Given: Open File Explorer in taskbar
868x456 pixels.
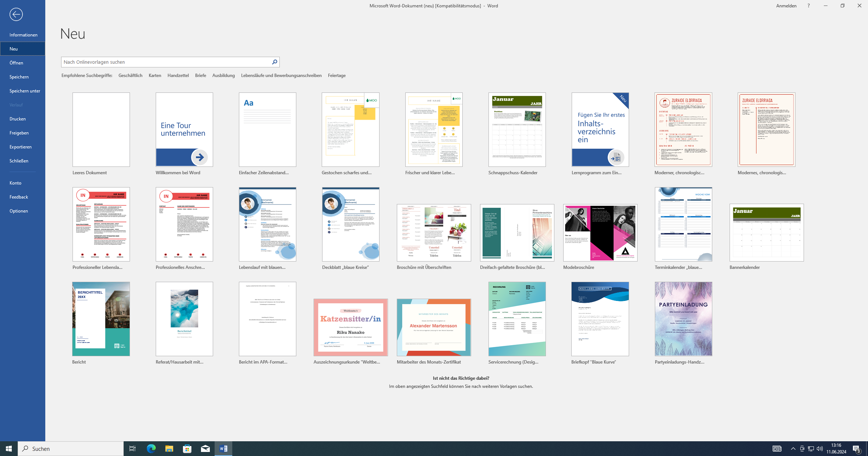Looking at the screenshot, I should [169, 448].
